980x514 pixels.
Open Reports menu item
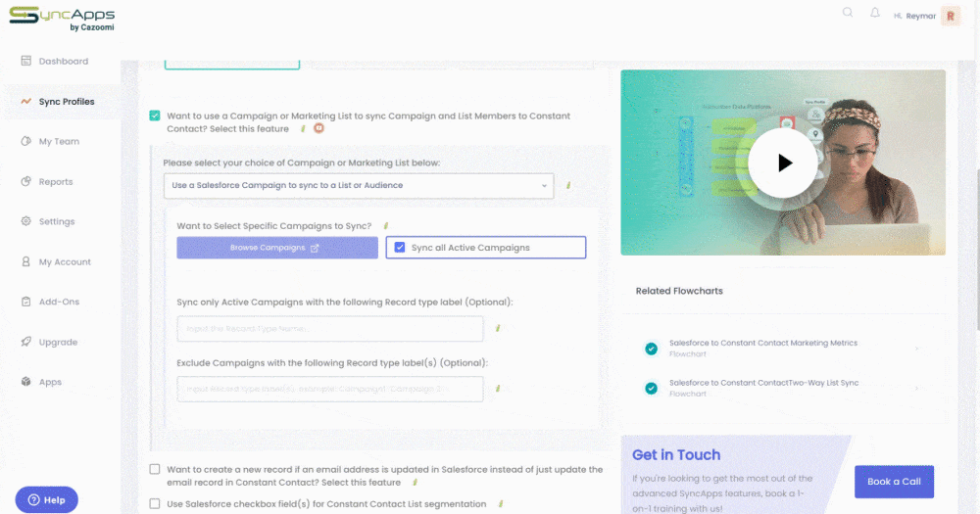click(56, 182)
